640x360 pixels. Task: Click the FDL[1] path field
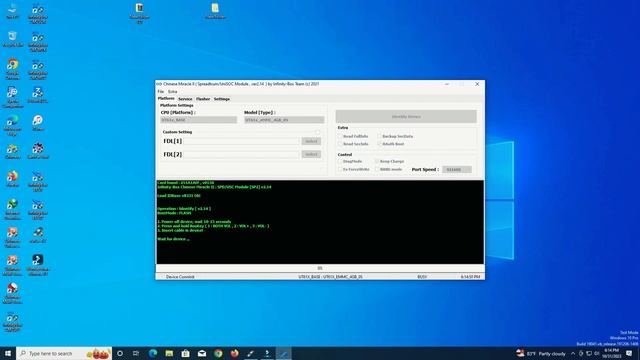pos(242,141)
